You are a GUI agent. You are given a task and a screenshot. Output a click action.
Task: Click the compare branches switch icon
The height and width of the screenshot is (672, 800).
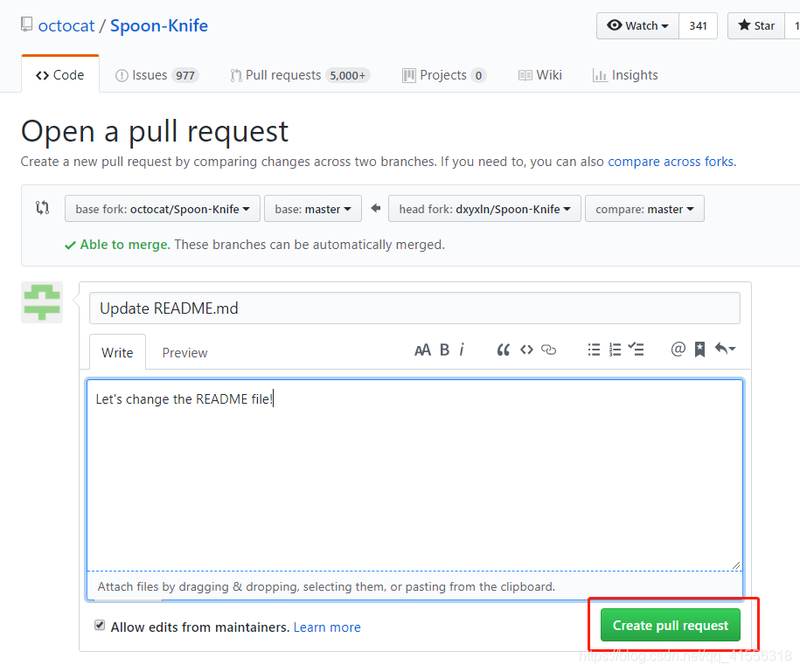click(42, 207)
